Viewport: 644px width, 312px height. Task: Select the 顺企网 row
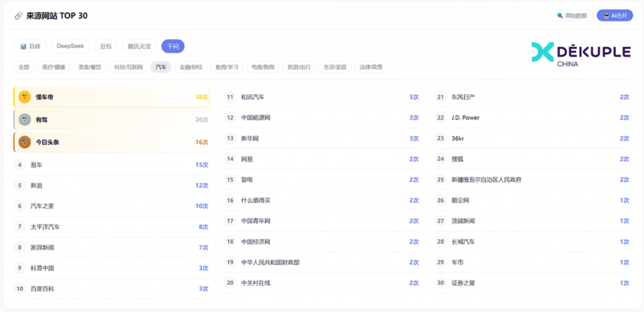point(532,200)
